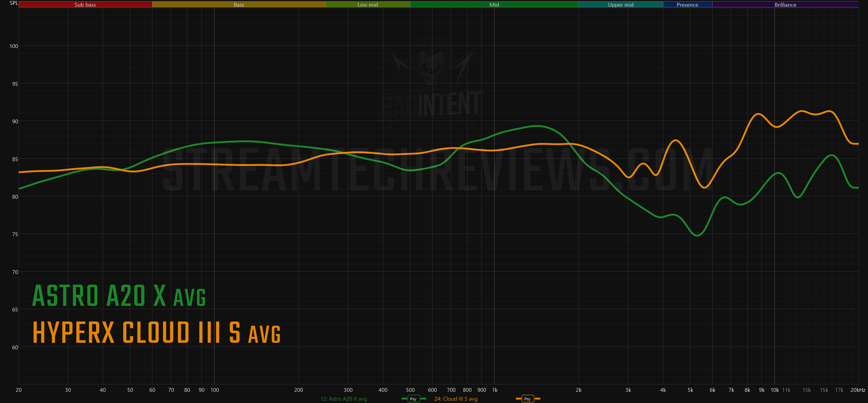Select the '12: Astro A20 X avg' legend entry
This screenshot has height=403, width=868.
[343, 399]
